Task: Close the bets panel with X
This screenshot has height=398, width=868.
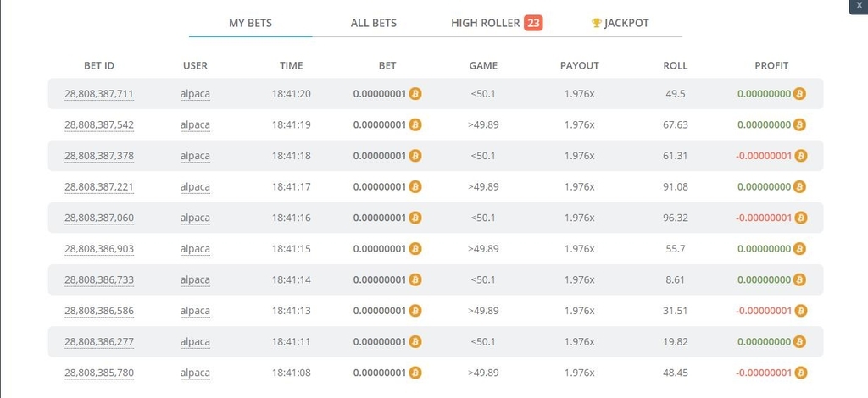Action: (x=860, y=5)
